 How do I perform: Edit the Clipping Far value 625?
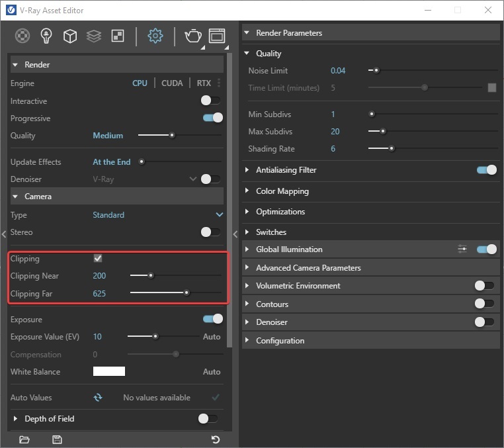coord(99,293)
